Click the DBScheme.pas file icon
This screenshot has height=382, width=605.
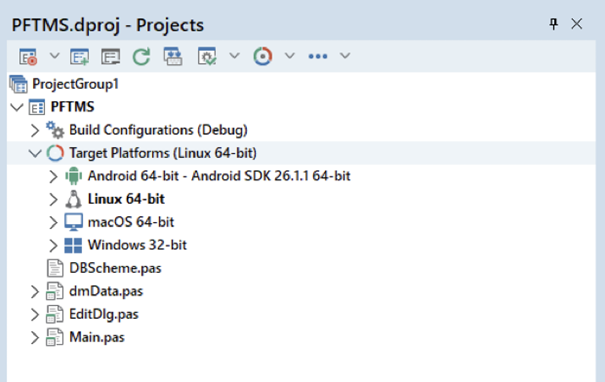tap(55, 268)
